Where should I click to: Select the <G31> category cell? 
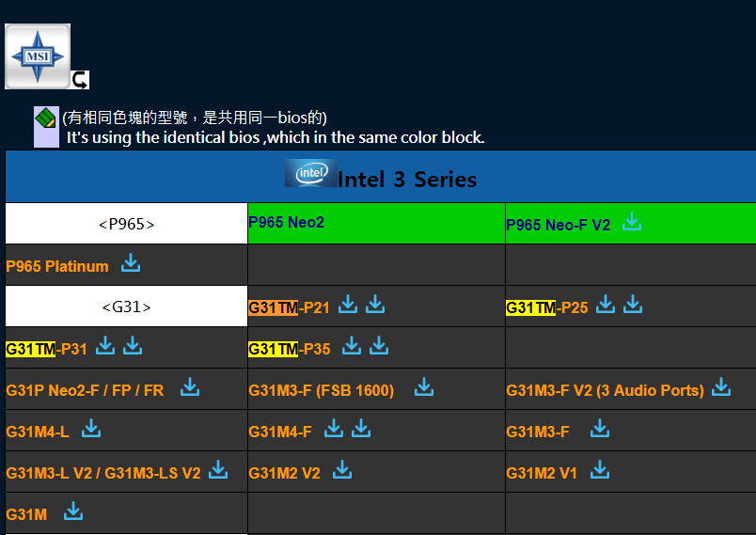pos(126,307)
